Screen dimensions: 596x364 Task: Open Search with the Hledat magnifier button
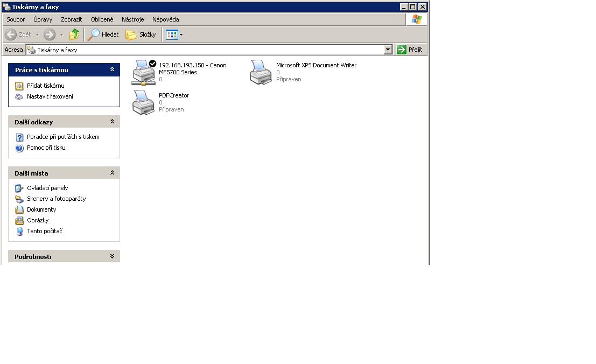click(103, 34)
